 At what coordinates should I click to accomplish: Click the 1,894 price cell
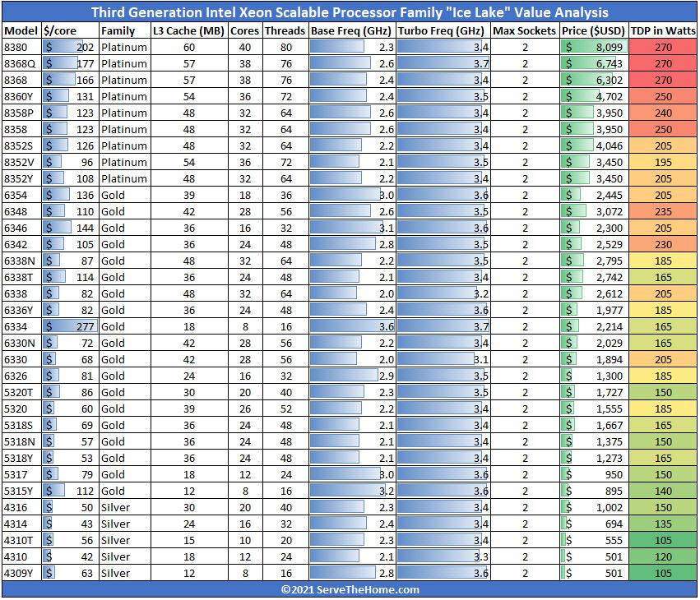(594, 359)
